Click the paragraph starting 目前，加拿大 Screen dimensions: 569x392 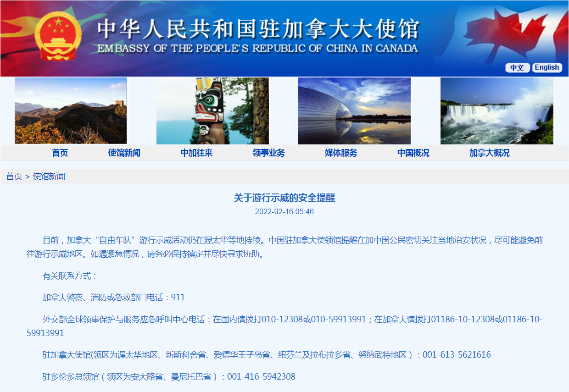[284, 247]
